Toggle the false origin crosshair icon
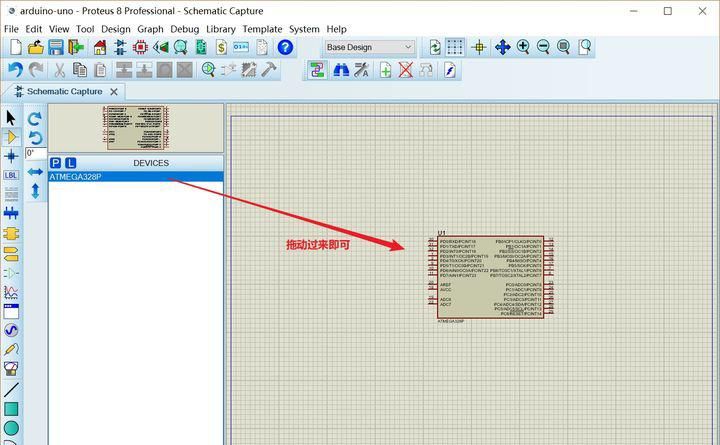The width and height of the screenshot is (720, 445). click(x=479, y=47)
